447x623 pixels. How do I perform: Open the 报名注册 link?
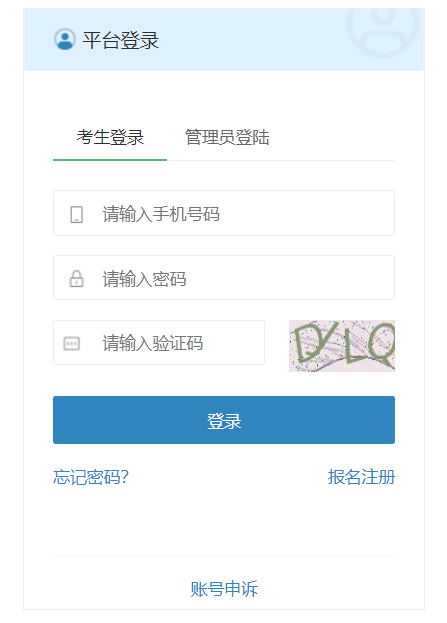[x=361, y=477]
